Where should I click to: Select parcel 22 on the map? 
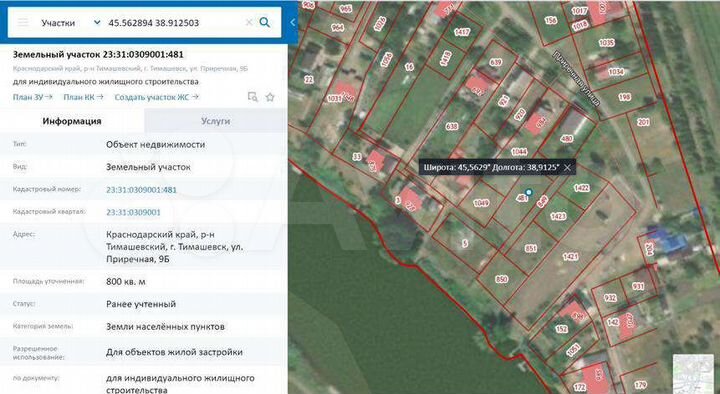click(309, 79)
